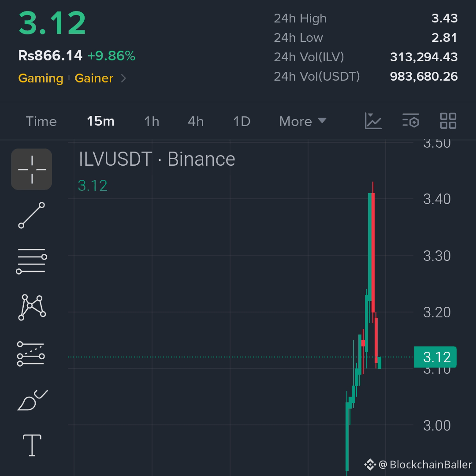
Task: Click the +9.86% change value
Action: (112, 56)
